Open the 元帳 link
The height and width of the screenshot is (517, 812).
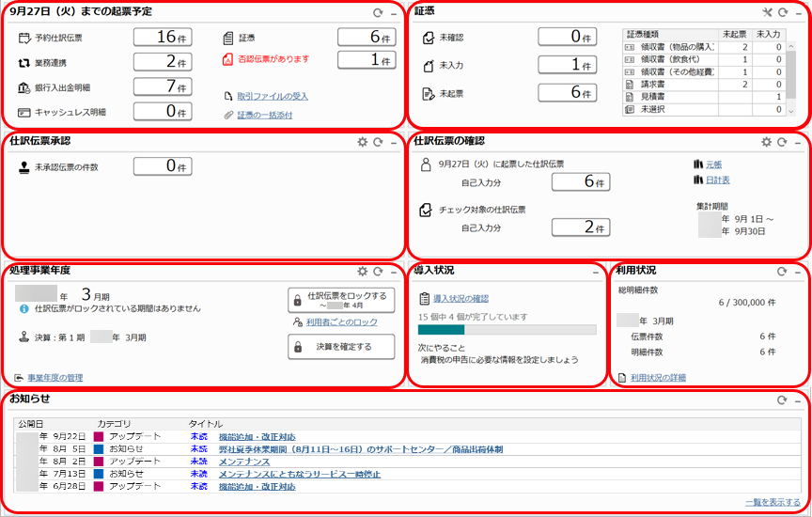(x=713, y=164)
